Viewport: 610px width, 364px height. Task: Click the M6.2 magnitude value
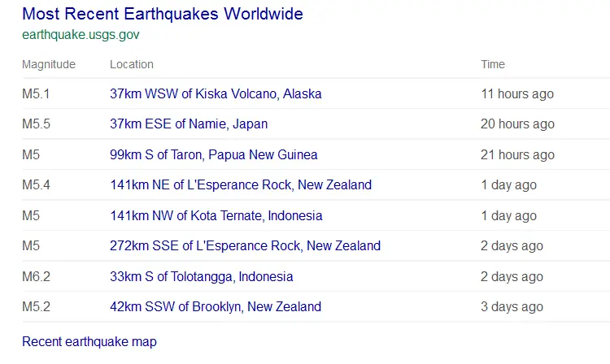tap(37, 277)
